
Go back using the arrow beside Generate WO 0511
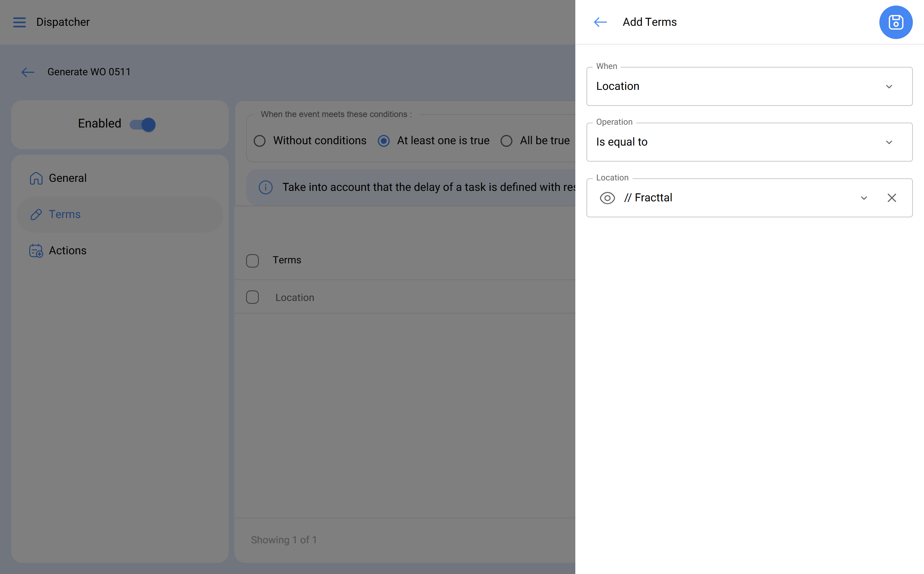click(x=28, y=72)
